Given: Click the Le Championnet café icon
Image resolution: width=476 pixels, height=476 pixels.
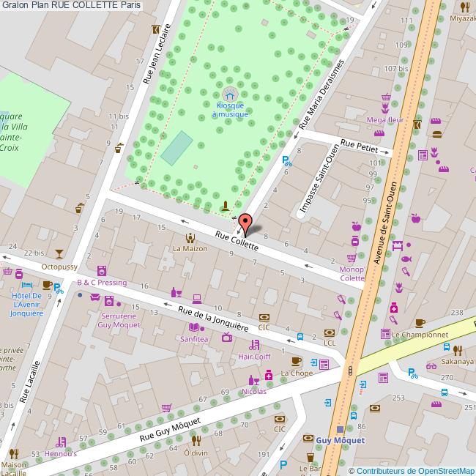Looking at the screenshot, I should (x=420, y=323).
